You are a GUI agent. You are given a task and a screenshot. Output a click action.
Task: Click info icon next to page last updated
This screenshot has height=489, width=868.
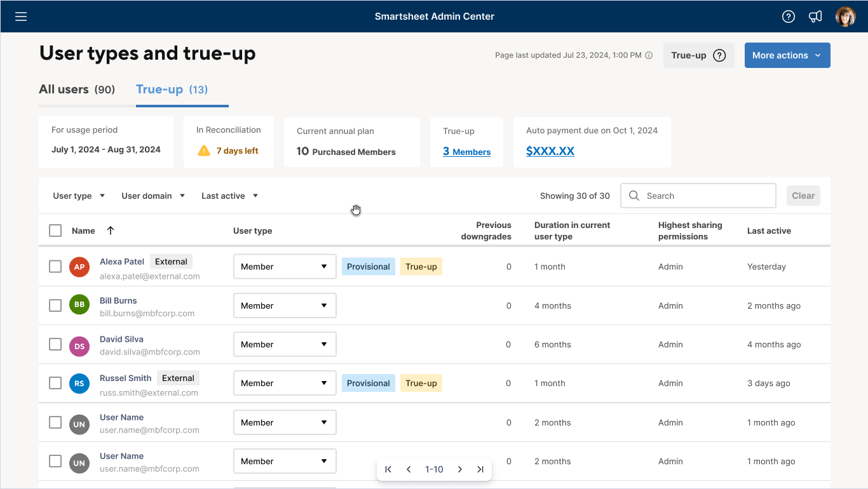click(649, 55)
